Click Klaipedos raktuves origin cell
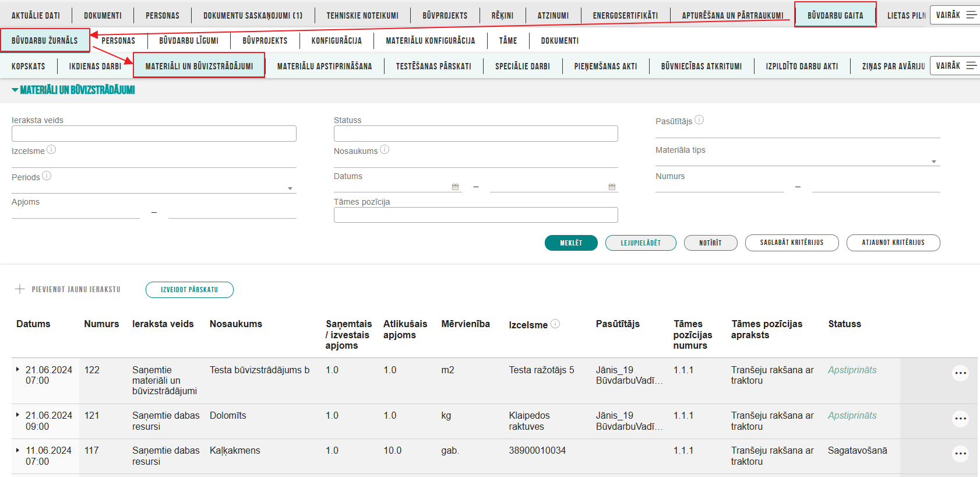 click(529, 421)
